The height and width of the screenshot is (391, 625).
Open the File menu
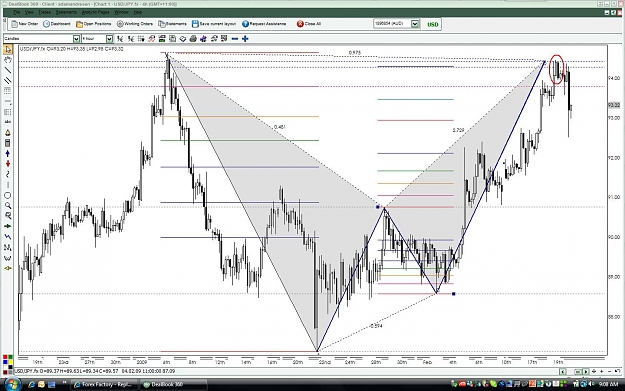17,12
